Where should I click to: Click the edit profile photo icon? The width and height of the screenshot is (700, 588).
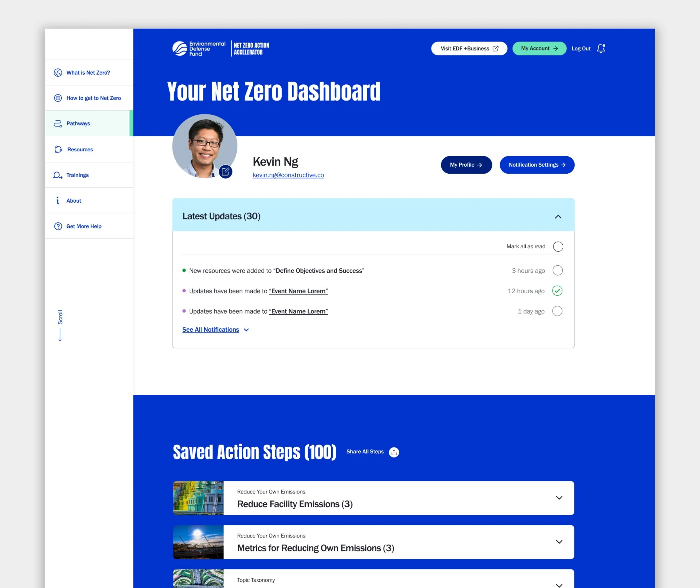pos(226,172)
